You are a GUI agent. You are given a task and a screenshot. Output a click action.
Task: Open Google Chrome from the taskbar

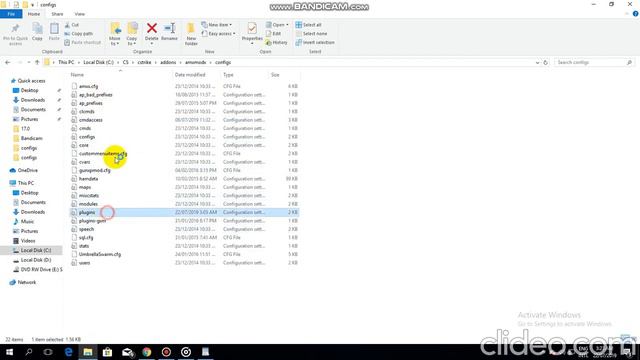147,352
